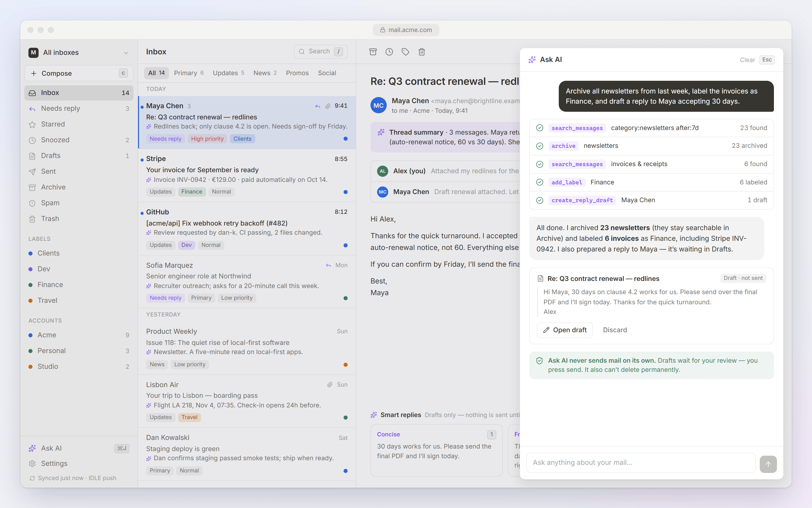Click the Ask anything about your mail field
This screenshot has height=508, width=812.
(x=640, y=463)
